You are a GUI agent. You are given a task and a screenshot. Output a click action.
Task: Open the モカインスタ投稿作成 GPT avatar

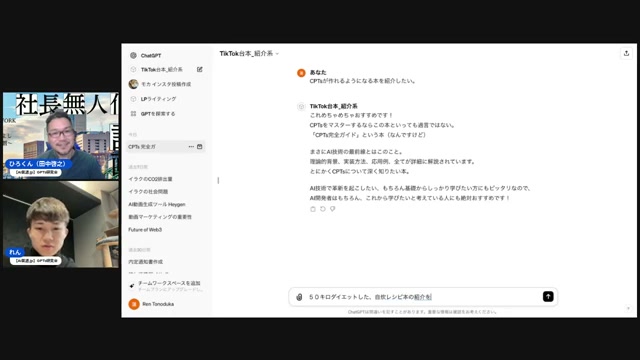pos(133,84)
